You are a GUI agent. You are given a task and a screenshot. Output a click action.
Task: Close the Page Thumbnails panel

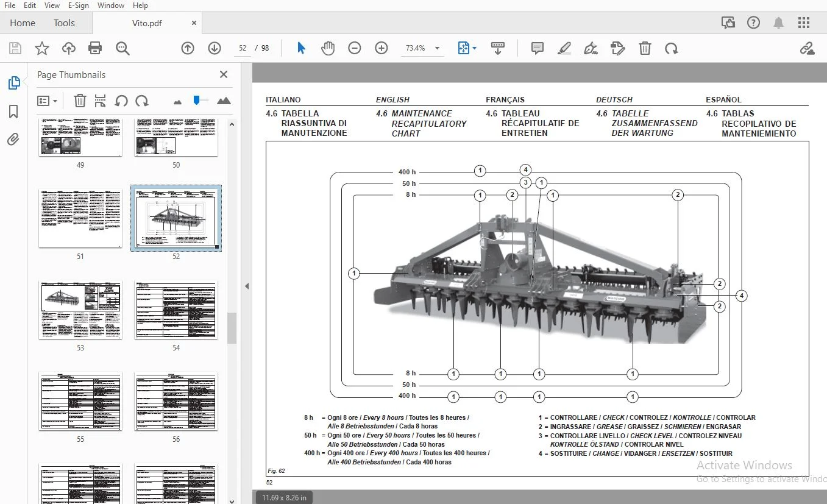click(x=224, y=74)
